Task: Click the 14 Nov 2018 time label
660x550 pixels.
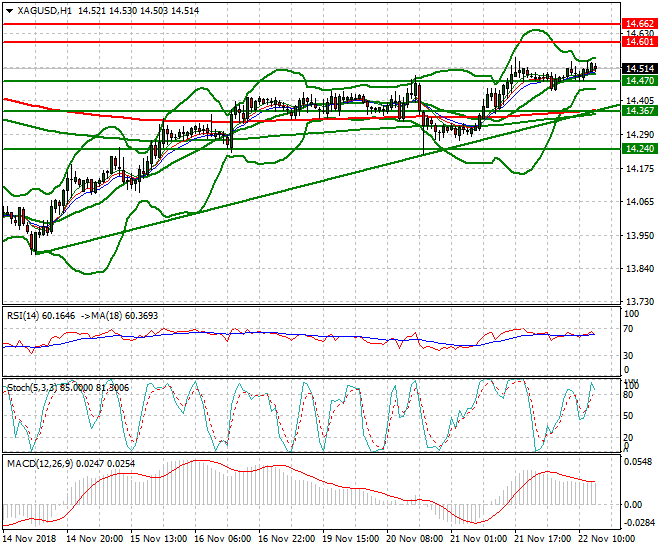Action: 29,539
